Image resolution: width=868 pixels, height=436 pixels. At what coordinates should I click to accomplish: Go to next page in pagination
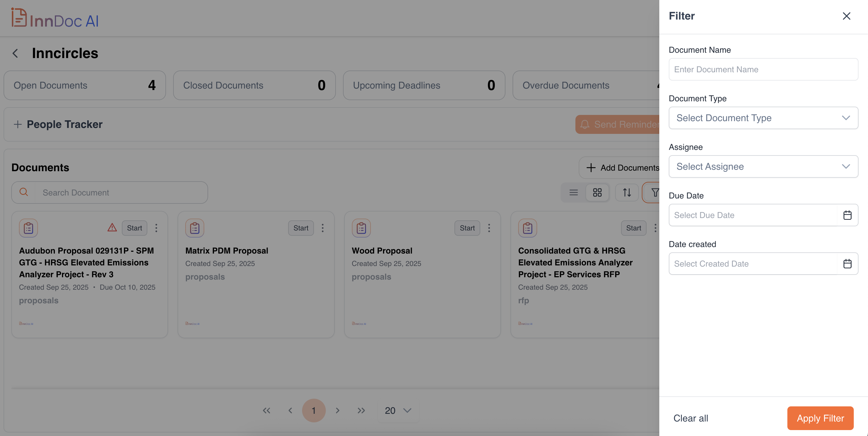coord(337,411)
